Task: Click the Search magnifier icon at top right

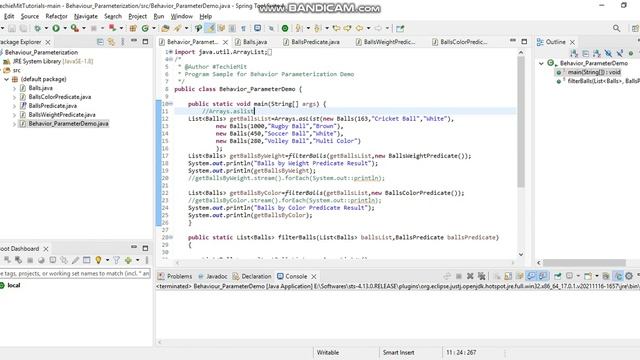Action: click(x=616, y=28)
